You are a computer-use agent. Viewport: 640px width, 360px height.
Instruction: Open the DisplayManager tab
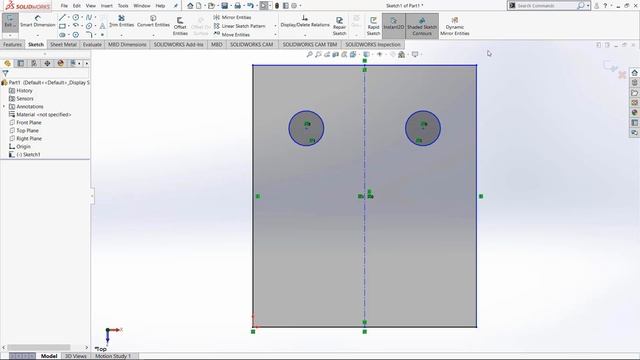(x=60, y=63)
